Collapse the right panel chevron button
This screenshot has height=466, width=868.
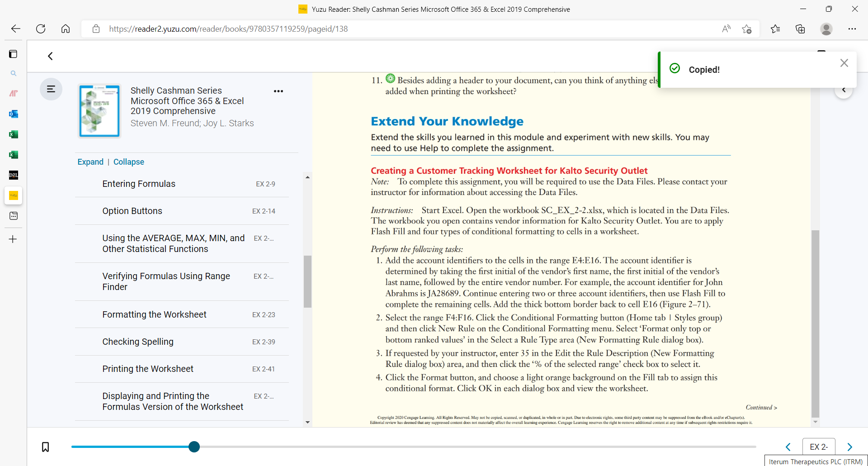coord(844,90)
